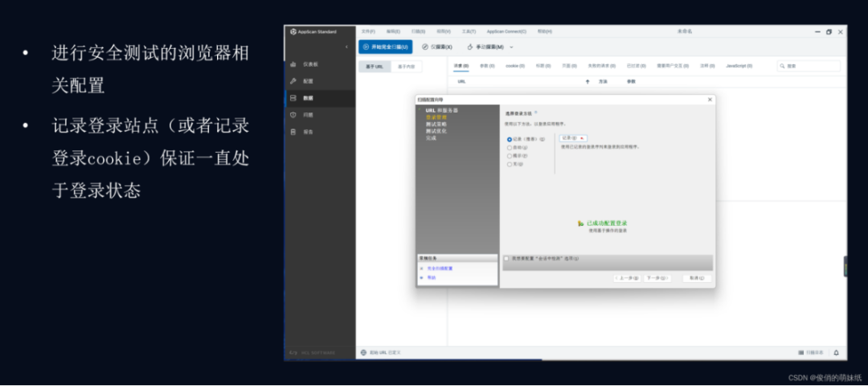
Task: Select 完成 wizard step
Action: [432, 138]
